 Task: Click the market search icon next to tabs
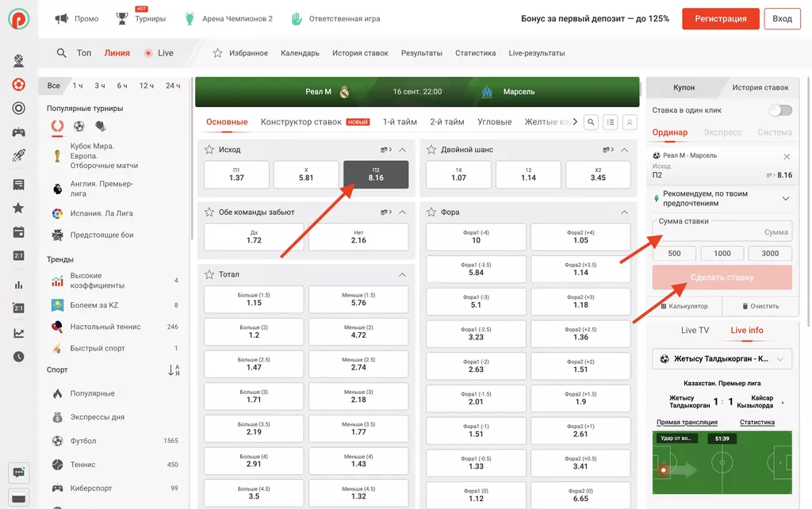click(591, 122)
